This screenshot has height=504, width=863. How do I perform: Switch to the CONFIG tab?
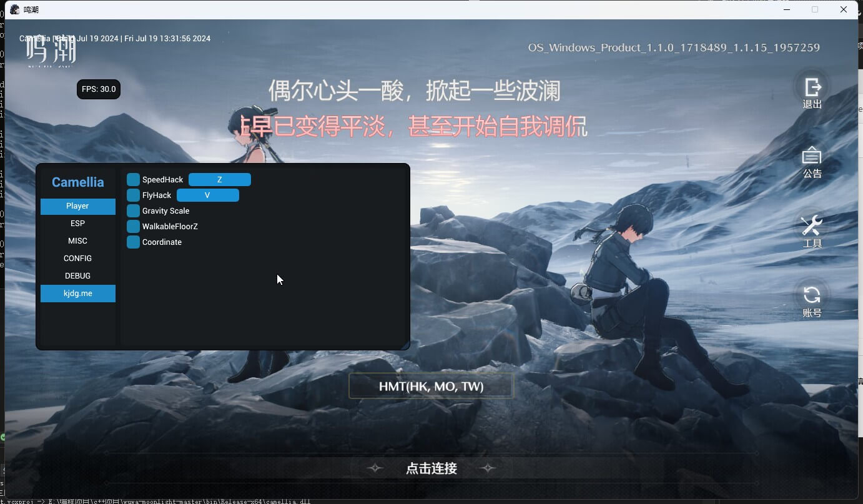click(x=77, y=259)
